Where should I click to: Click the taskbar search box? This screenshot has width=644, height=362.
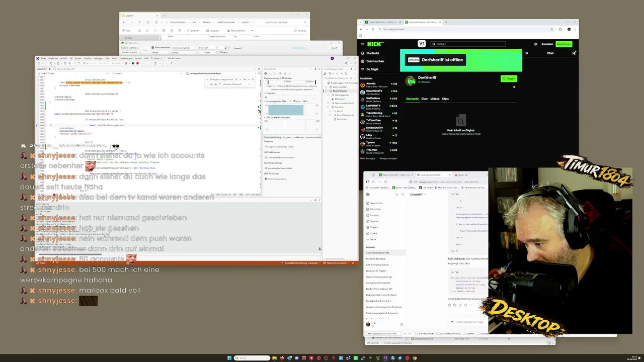click(252, 358)
